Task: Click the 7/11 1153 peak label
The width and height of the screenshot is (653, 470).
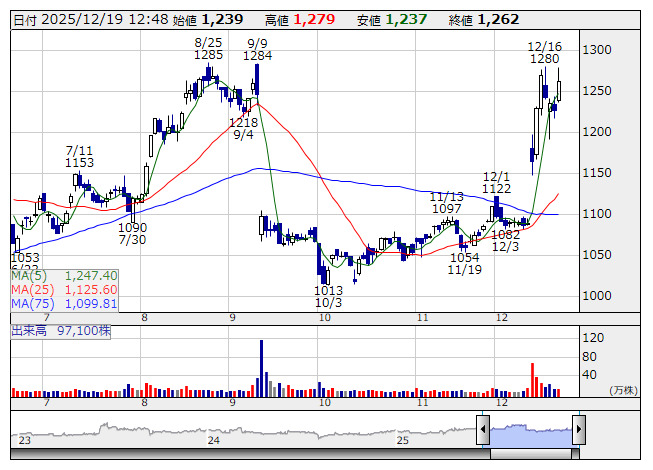Action: tap(79, 157)
